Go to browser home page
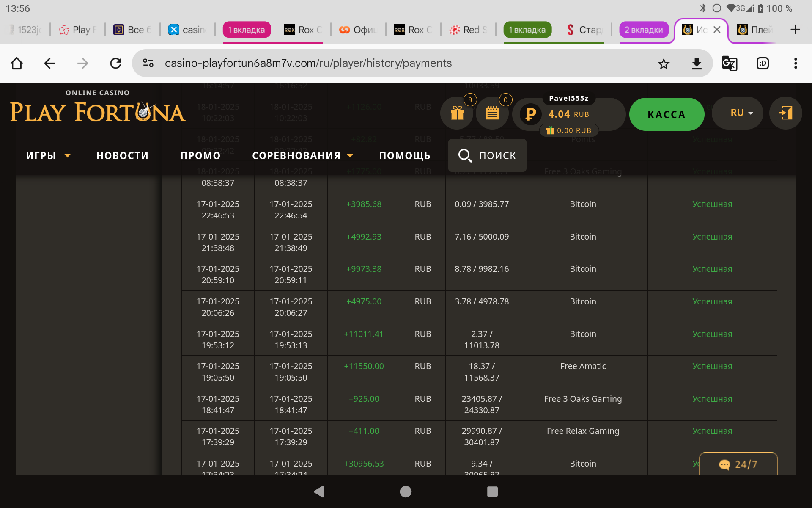Image resolution: width=812 pixels, height=508 pixels. click(17, 63)
